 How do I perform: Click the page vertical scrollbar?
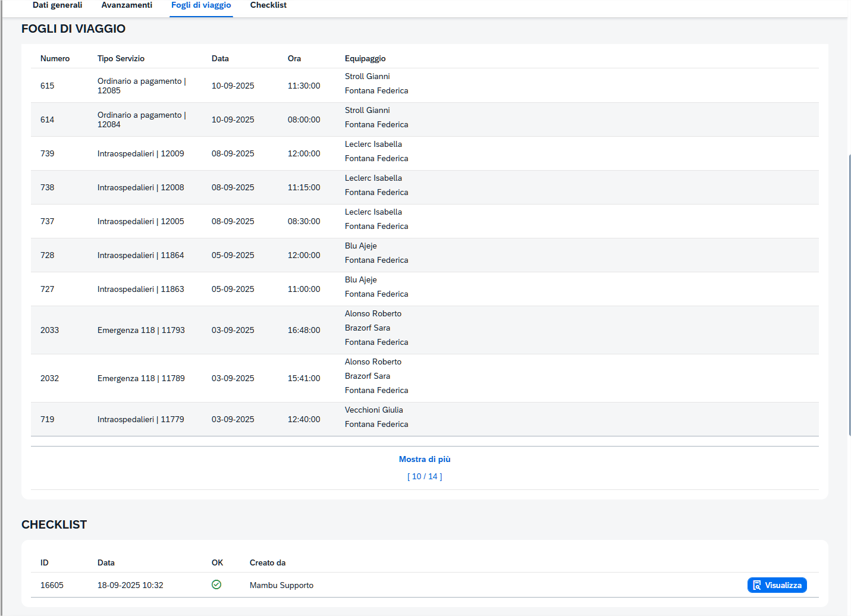click(849, 297)
